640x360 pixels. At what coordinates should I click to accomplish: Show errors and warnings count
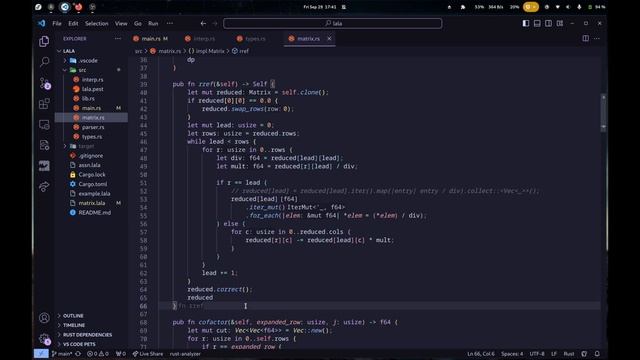click(98, 354)
